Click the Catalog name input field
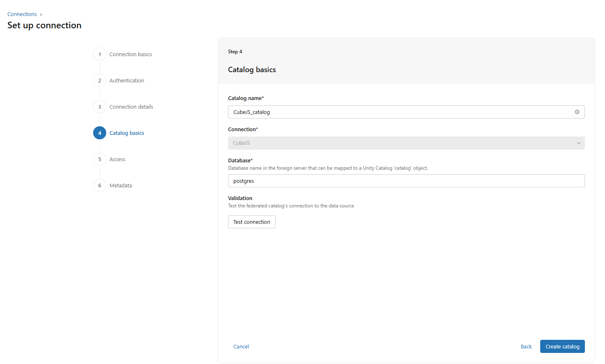Screen dimensions: 605x364 pyautogui.click(x=406, y=112)
